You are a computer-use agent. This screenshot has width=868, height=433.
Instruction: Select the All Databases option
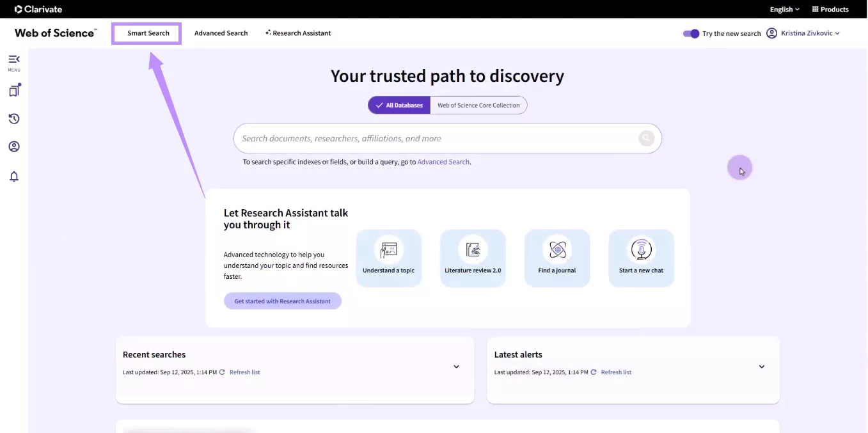pyautogui.click(x=398, y=105)
